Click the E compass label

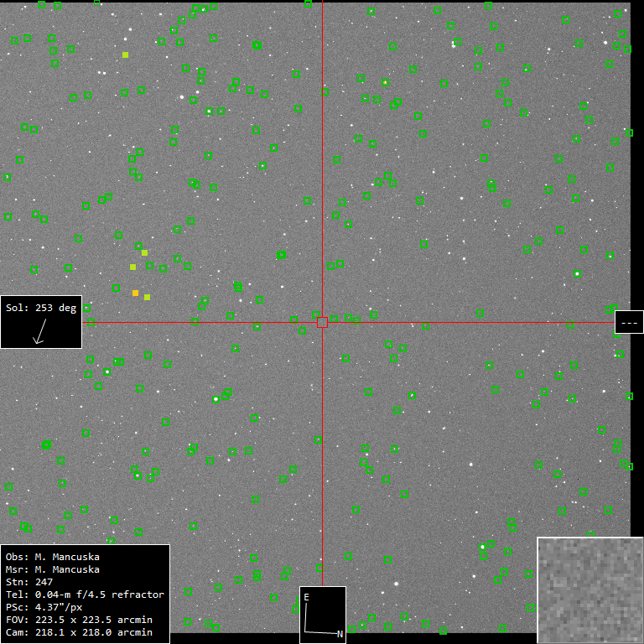tap(306, 597)
